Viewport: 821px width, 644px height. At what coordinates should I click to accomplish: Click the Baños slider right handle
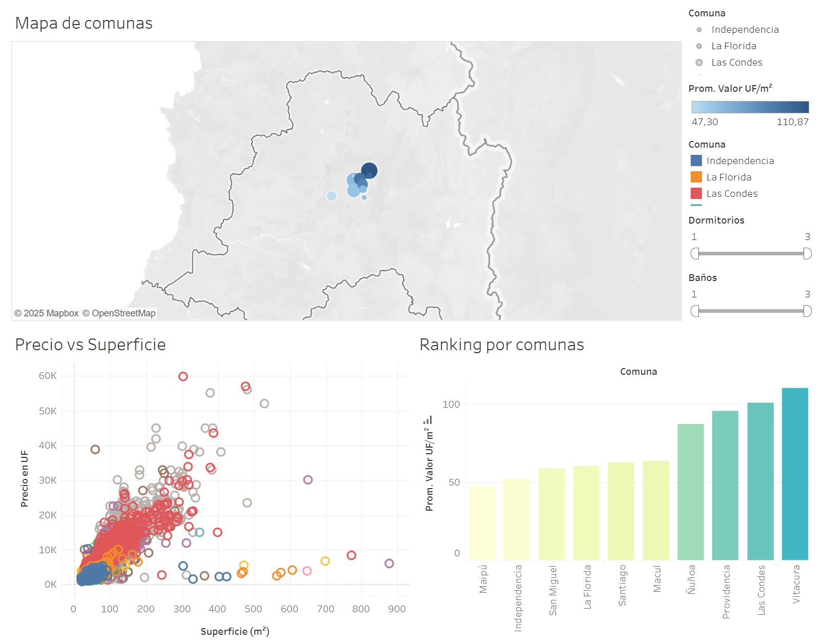(x=807, y=311)
